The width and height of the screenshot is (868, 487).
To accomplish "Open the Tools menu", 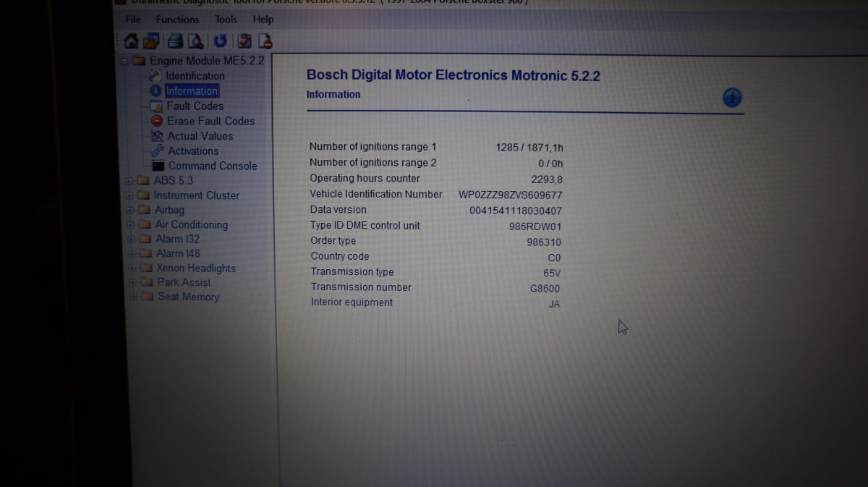I will pos(226,20).
